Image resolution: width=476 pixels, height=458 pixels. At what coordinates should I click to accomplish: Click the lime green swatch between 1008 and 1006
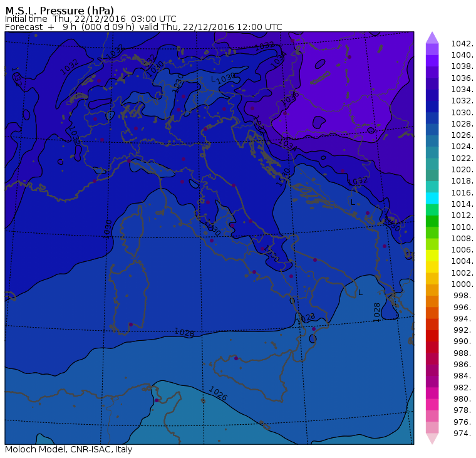[432, 244]
